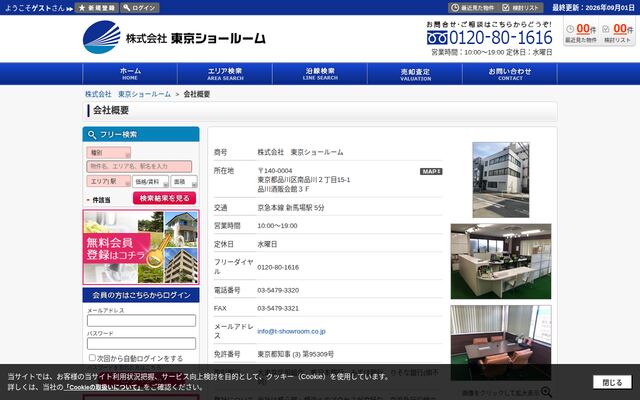The height and width of the screenshot is (400, 640).
Task: Click the free-dial icon beside 0120-80-1616
Action: pos(437,38)
